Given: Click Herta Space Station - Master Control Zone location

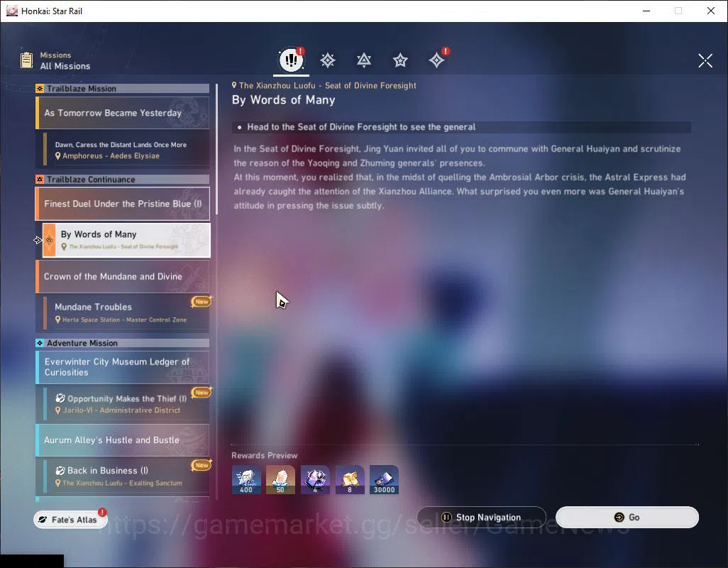Looking at the screenshot, I should pos(124,319).
